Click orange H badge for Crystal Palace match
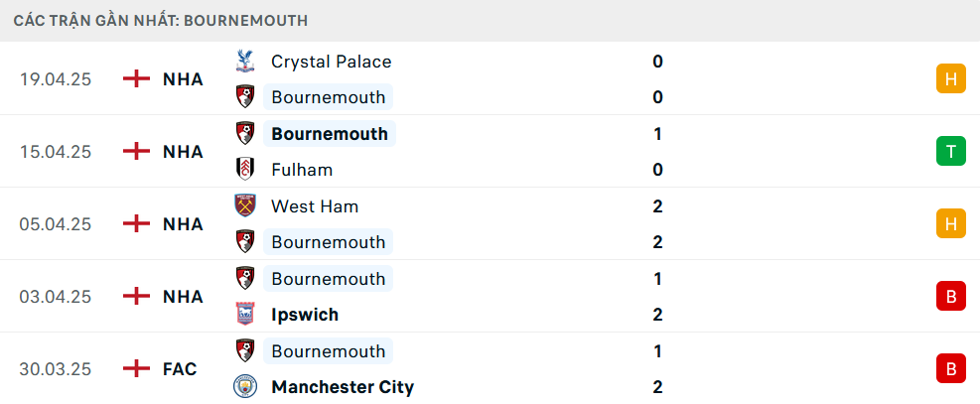Viewport: 980px width, 404px height. (950, 79)
